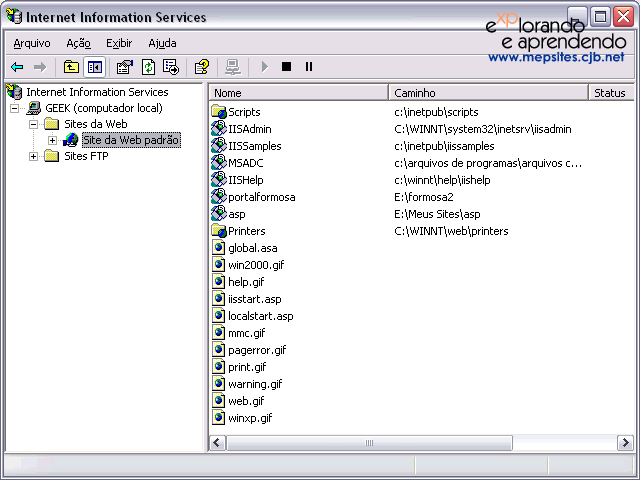Click the IISAdmin virtual directory icon
Image resolution: width=640 pixels, height=480 pixels.
219,129
